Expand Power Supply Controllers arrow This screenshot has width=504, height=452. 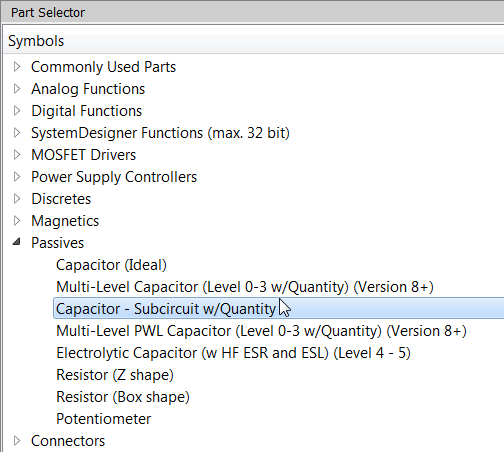click(17, 177)
